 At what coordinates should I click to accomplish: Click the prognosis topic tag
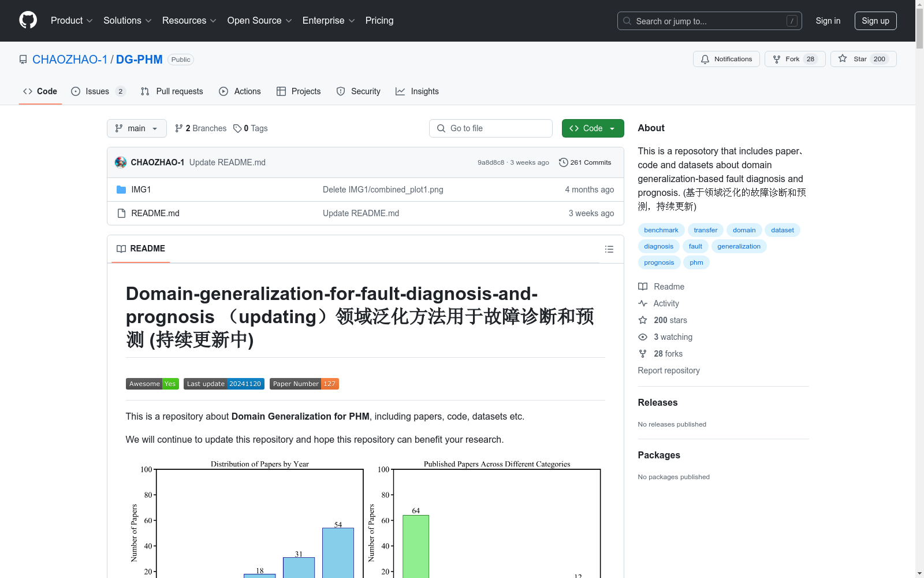tap(660, 262)
